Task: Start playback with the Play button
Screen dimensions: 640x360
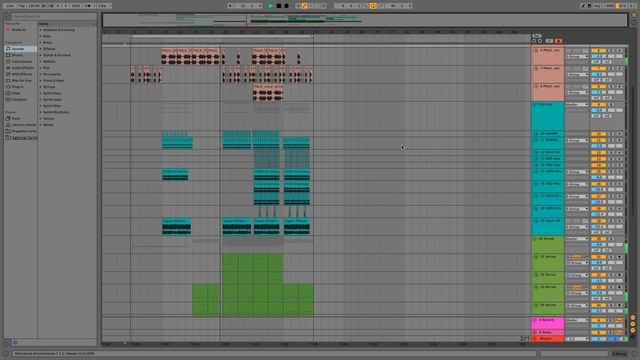Action: click(271, 6)
